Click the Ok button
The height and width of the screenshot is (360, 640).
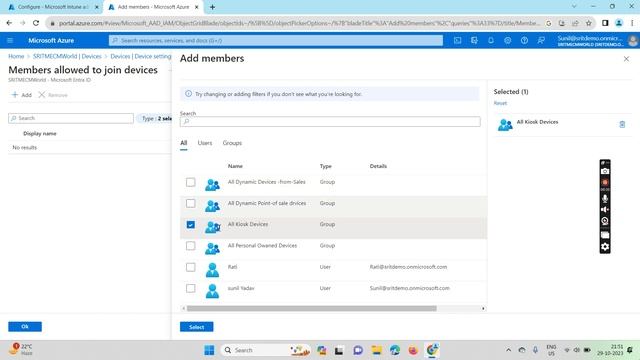tap(25, 327)
